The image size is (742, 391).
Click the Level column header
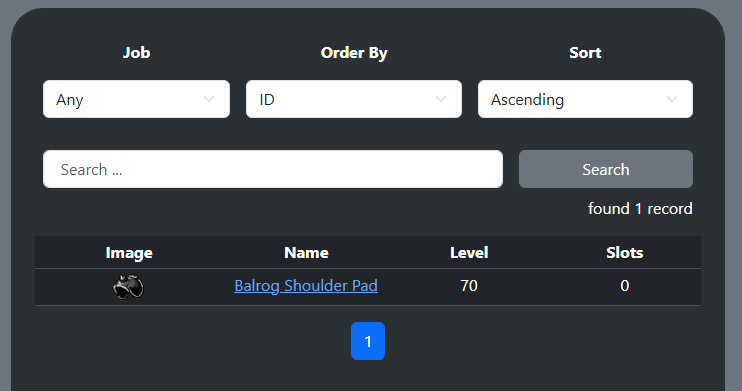(x=469, y=253)
